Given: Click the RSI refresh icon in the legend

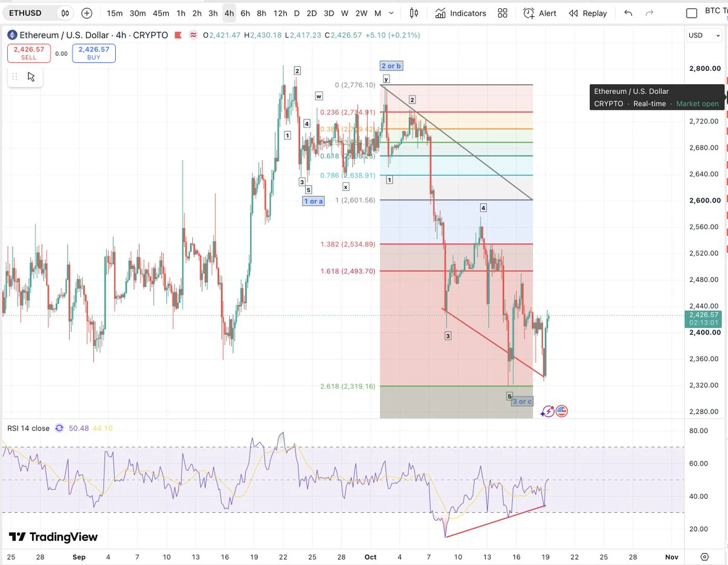Looking at the screenshot, I should tap(59, 428).
